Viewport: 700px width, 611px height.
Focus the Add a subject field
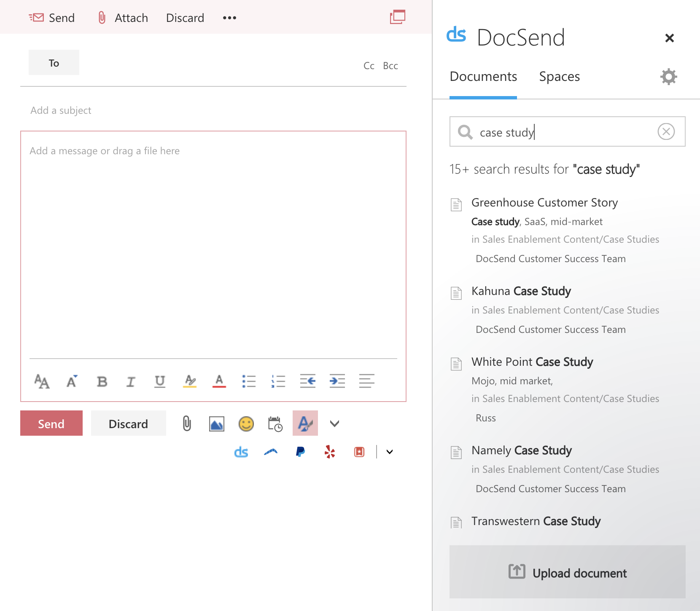213,110
